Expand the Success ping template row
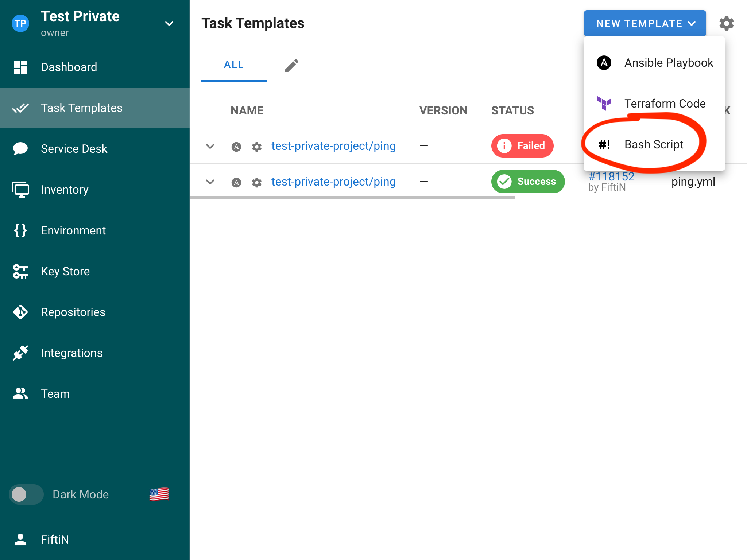 click(210, 182)
